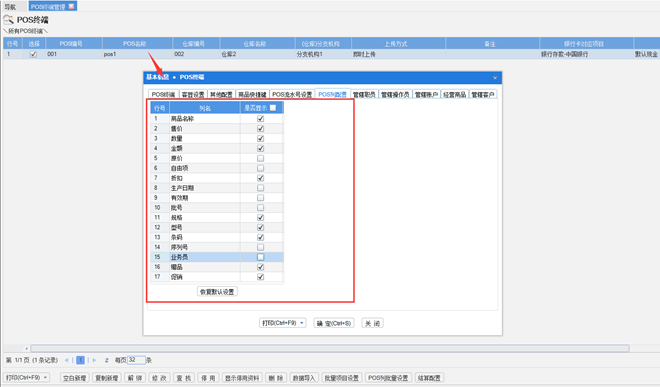The height and width of the screenshot is (387, 660).
Task: Switch to the 商品快捷键 tab
Action: point(252,95)
